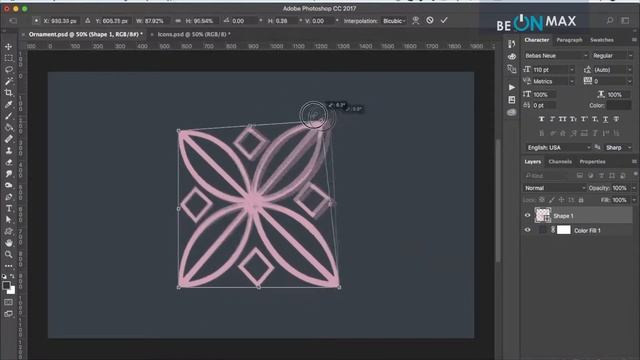The width and height of the screenshot is (640, 360).
Task: Open the workspace switcher icon
Action: pos(625,20)
